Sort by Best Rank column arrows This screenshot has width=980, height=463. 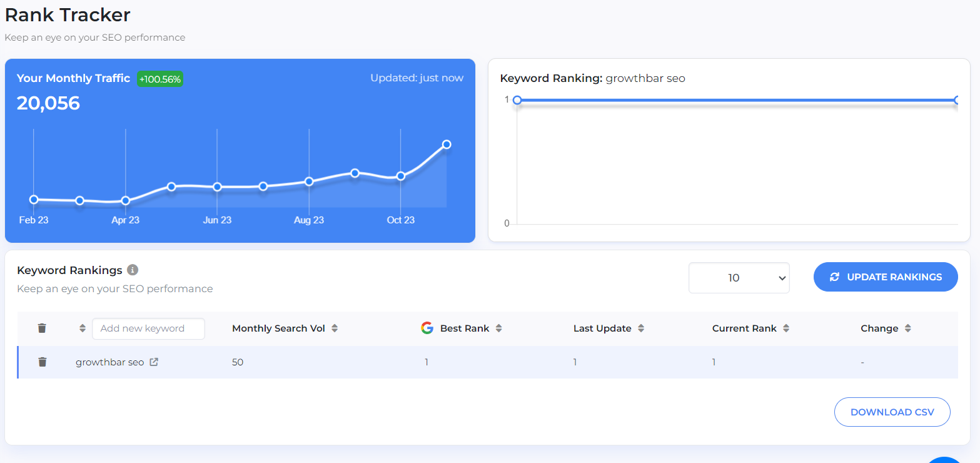(498, 328)
